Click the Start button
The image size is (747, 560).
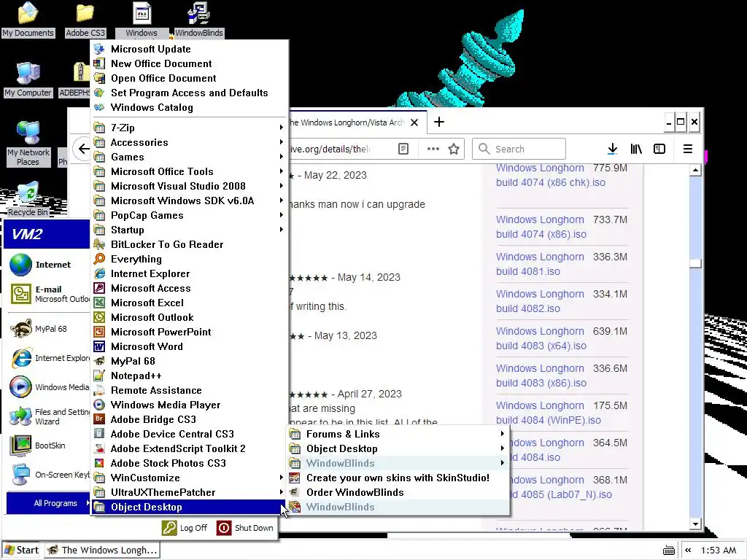pyautogui.click(x=21, y=550)
